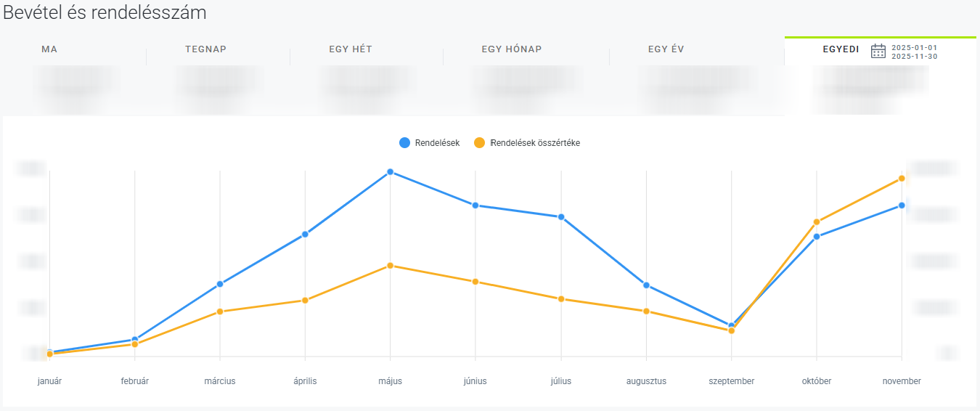The image size is (980, 411).
Task: Open the calendar icon date picker
Action: 878,51
